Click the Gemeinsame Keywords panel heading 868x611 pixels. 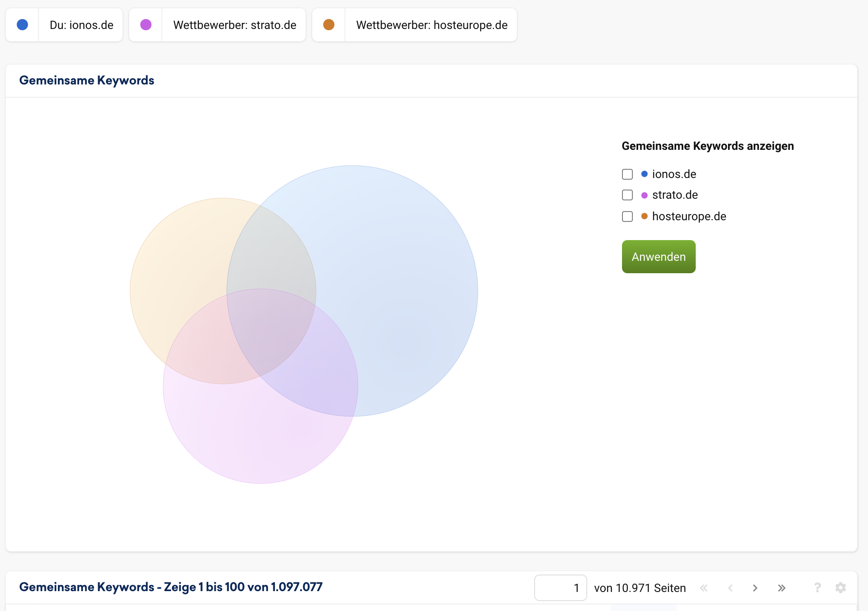87,80
